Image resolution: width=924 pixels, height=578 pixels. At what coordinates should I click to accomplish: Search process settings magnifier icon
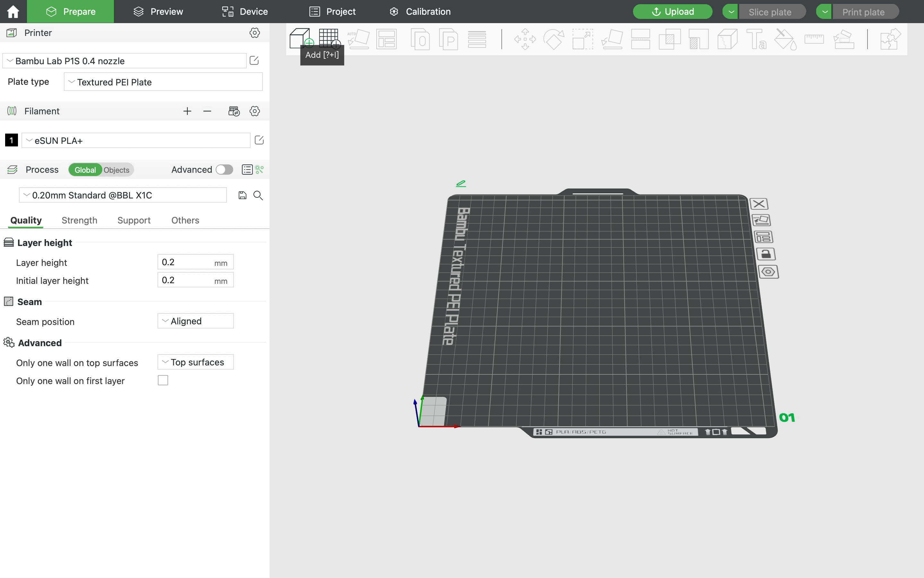pos(258,195)
